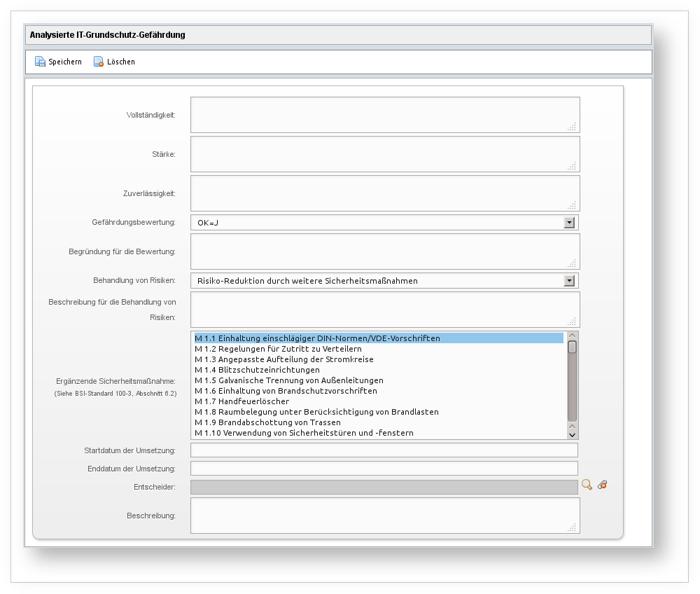Expand the Behandlung von Risiken dropdown
This screenshot has width=700, height=594.
(x=569, y=281)
